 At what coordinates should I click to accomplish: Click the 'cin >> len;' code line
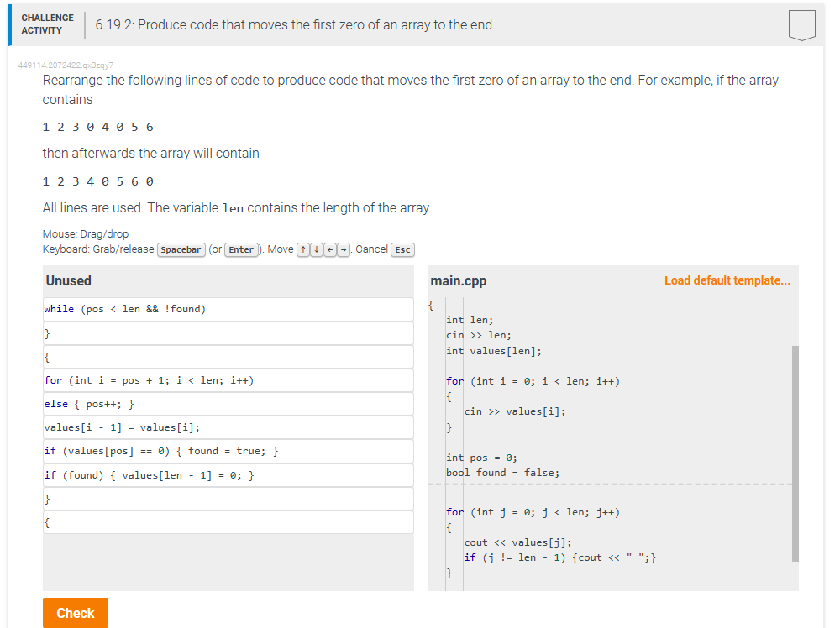click(479, 335)
